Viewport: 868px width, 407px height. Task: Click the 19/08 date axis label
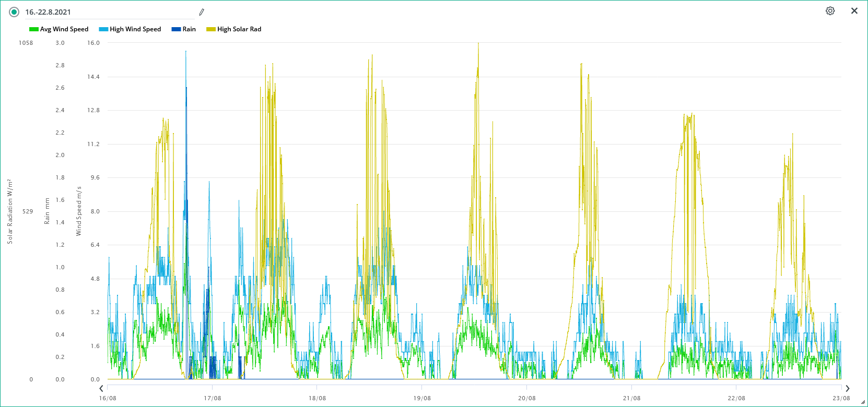[x=422, y=398]
